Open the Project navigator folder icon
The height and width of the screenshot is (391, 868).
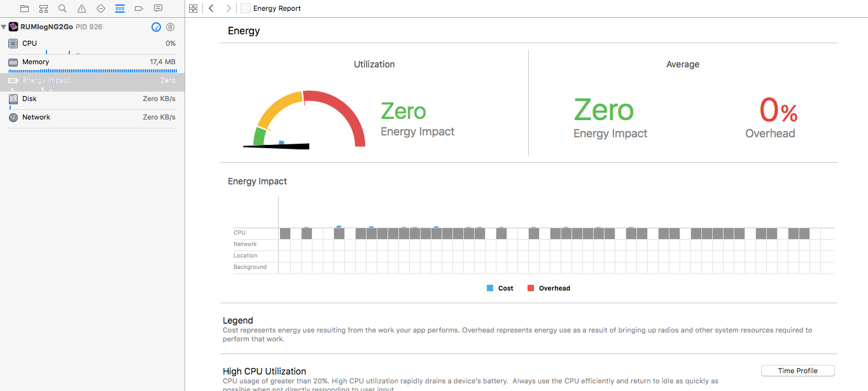[x=24, y=8]
